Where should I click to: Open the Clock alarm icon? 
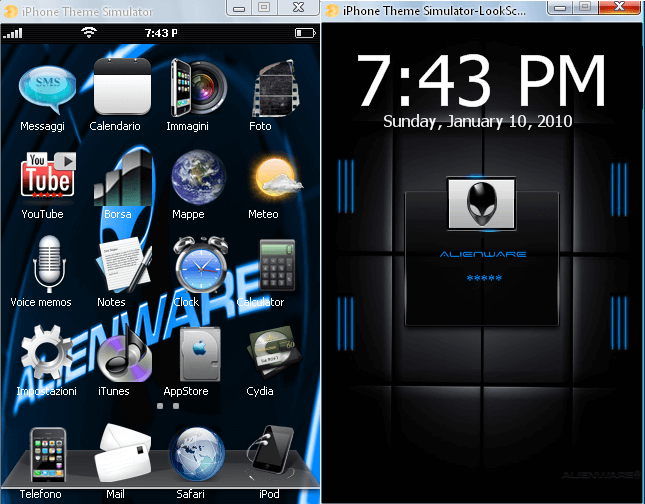click(x=201, y=265)
